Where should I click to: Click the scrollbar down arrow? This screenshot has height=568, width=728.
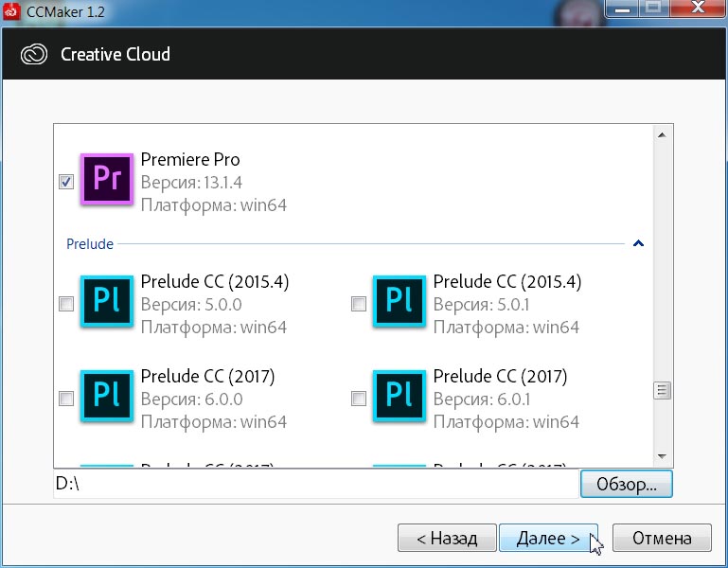point(662,456)
